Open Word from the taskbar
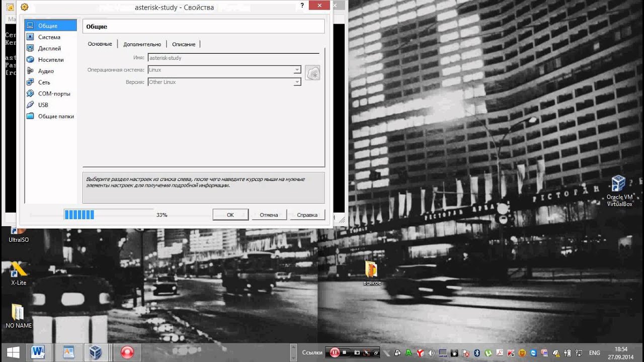 click(x=39, y=352)
